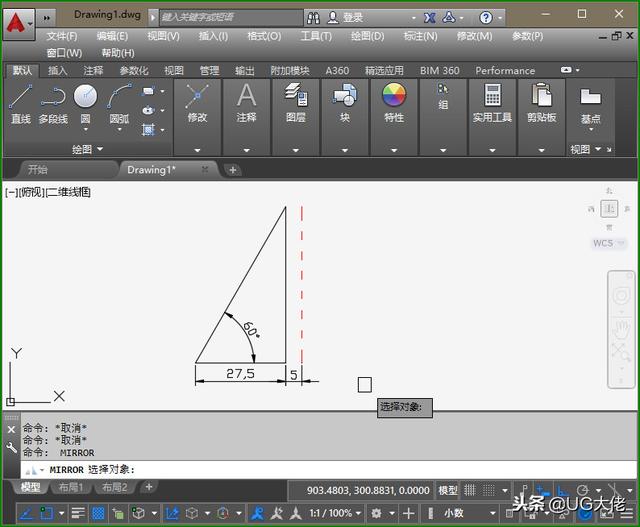The height and width of the screenshot is (527, 640).
Task: Toggle model space (模型) status button
Action: pos(448,490)
